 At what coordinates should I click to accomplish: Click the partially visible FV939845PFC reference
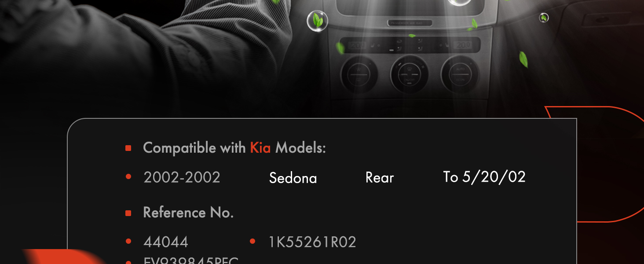(191, 260)
